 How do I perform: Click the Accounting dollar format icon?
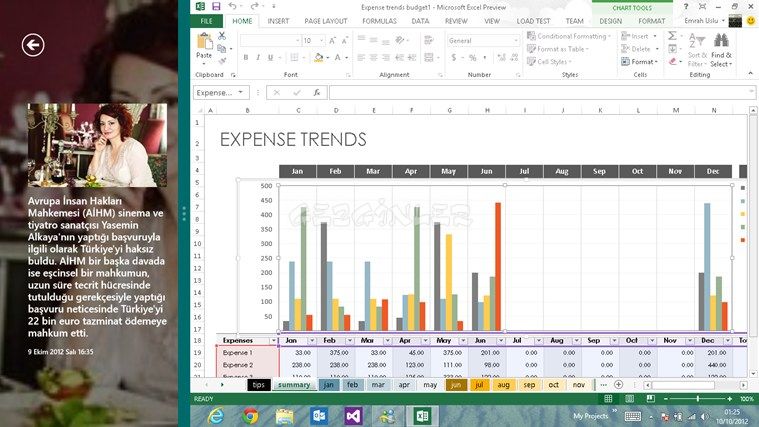tap(454, 58)
